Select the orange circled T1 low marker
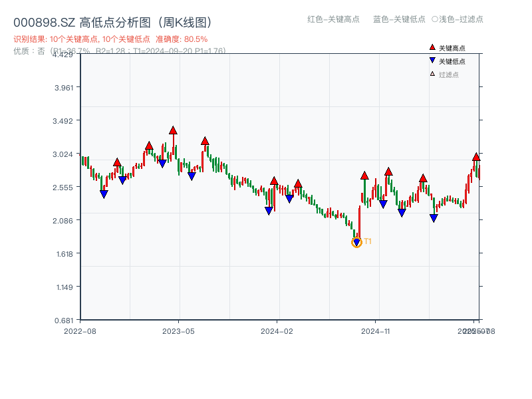The height and width of the screenshot is (399, 532). click(356, 242)
